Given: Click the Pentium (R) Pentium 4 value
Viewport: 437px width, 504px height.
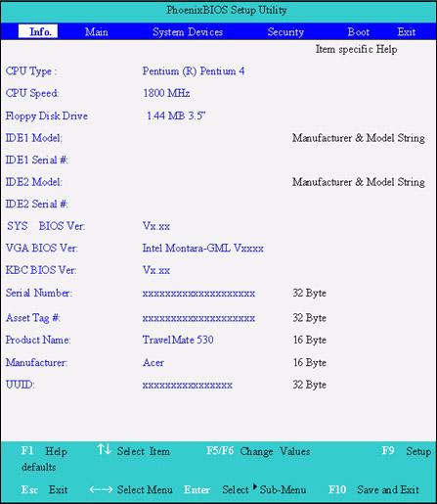Looking at the screenshot, I should point(194,71).
